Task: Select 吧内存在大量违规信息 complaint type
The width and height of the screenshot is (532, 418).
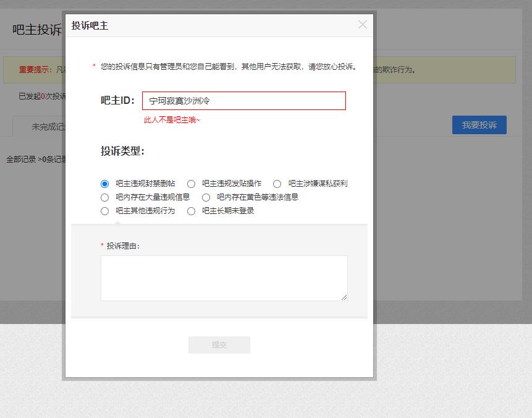Action: pyautogui.click(x=104, y=197)
